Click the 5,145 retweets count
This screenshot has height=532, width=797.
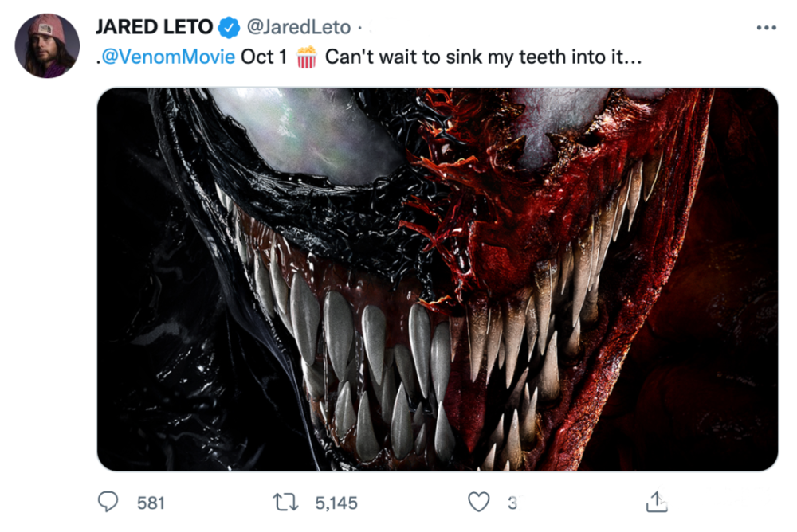336,503
